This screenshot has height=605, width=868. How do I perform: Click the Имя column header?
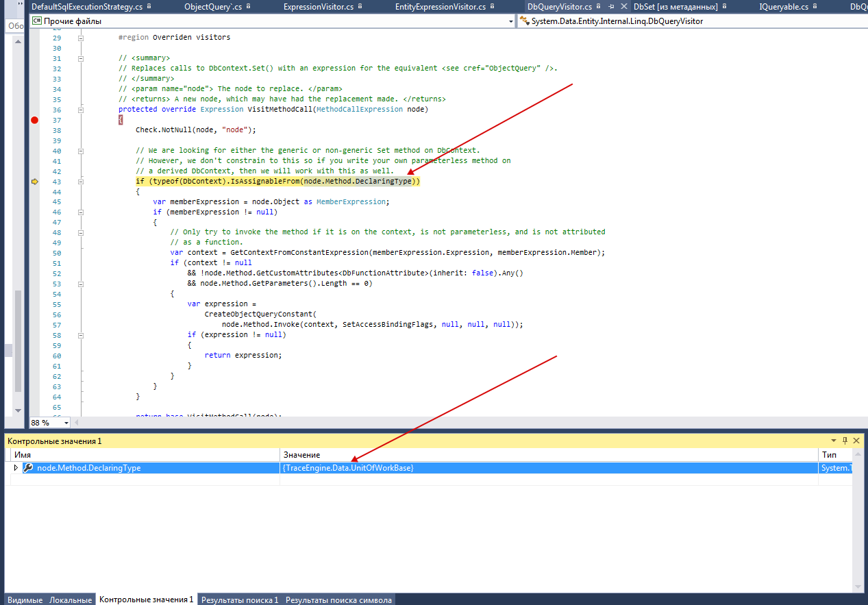click(x=145, y=455)
